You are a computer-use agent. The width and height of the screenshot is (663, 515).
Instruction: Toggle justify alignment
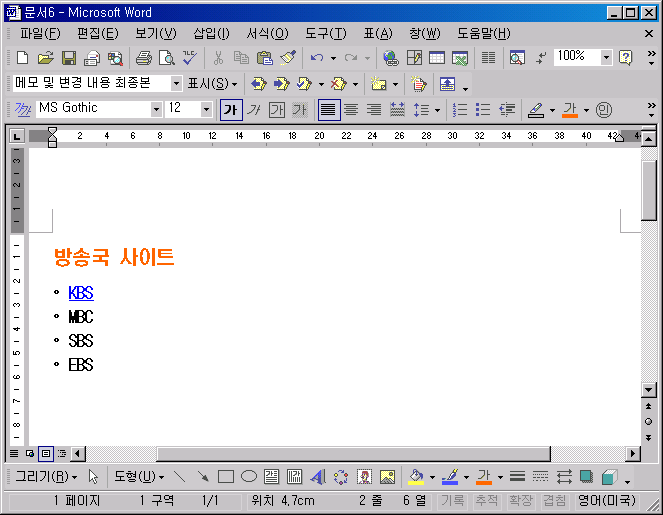click(329, 110)
